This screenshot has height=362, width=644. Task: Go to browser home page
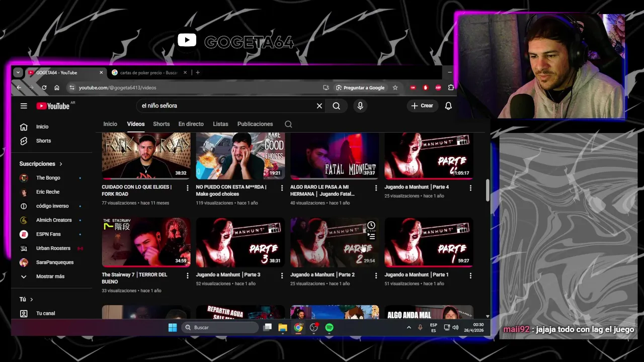point(57,87)
